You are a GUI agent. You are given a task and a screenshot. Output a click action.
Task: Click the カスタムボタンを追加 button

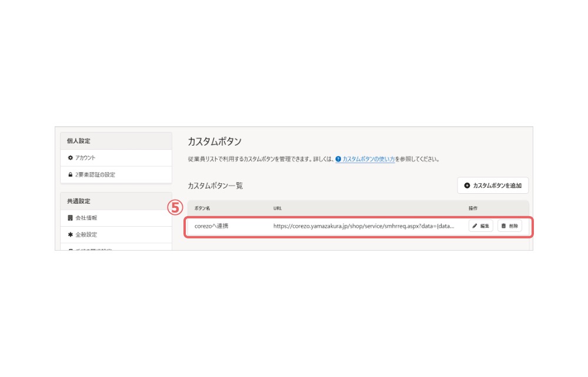(493, 186)
